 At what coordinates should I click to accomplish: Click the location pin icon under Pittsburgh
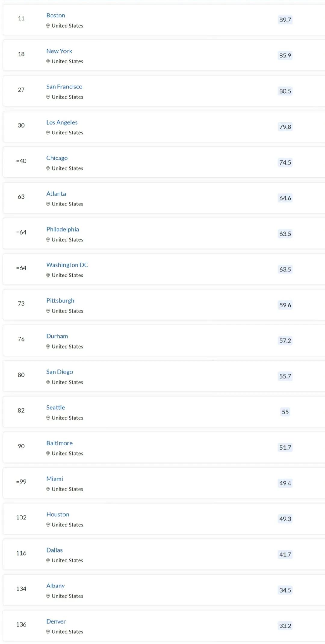48,311
